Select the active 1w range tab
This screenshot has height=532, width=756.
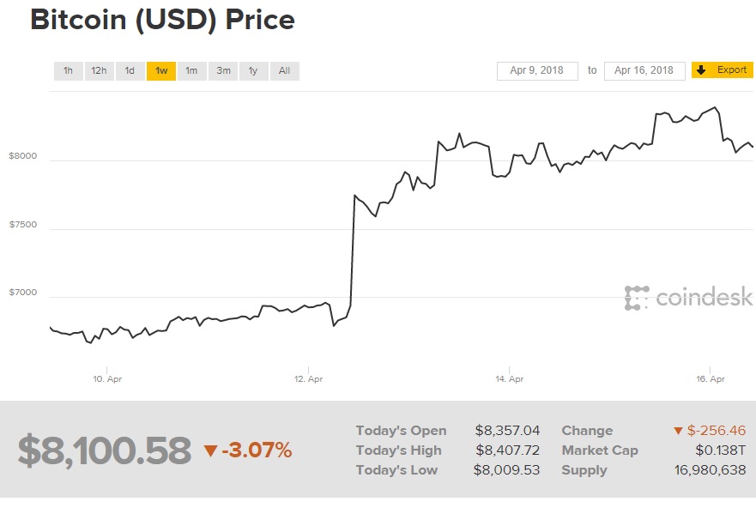161,70
